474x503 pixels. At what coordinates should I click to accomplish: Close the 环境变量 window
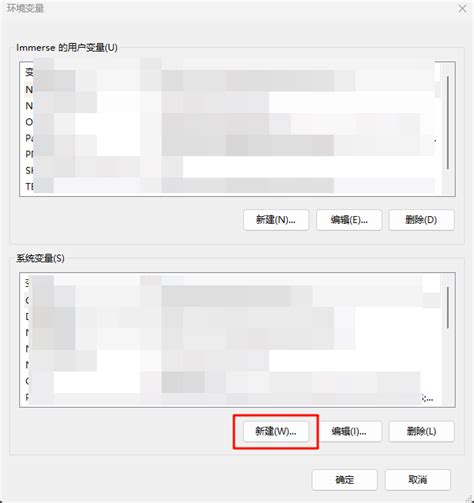click(462, 9)
